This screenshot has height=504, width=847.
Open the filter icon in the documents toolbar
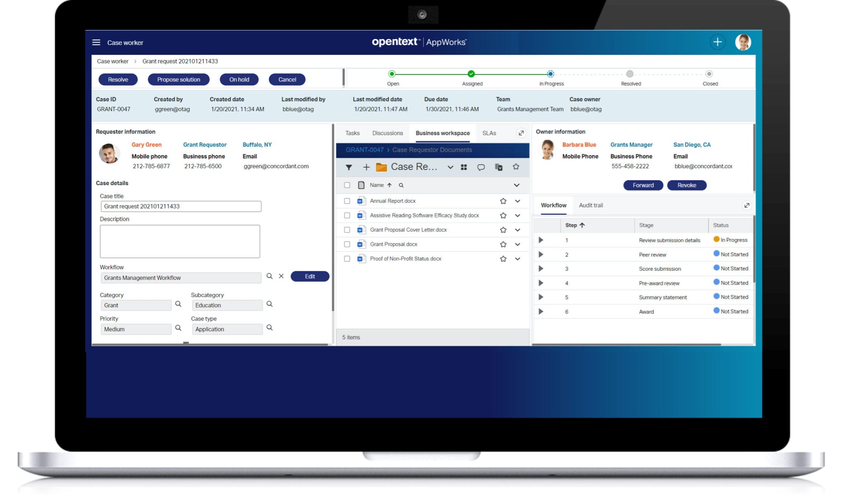[349, 167]
